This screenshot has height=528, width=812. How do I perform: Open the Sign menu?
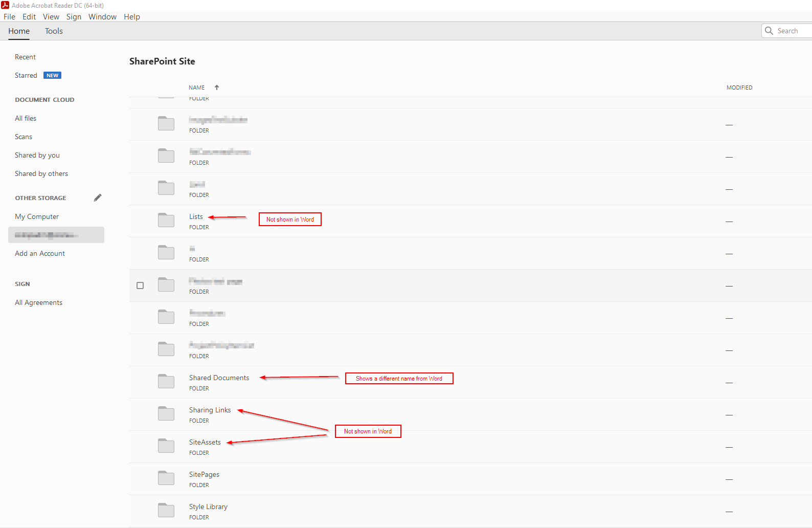pos(74,16)
